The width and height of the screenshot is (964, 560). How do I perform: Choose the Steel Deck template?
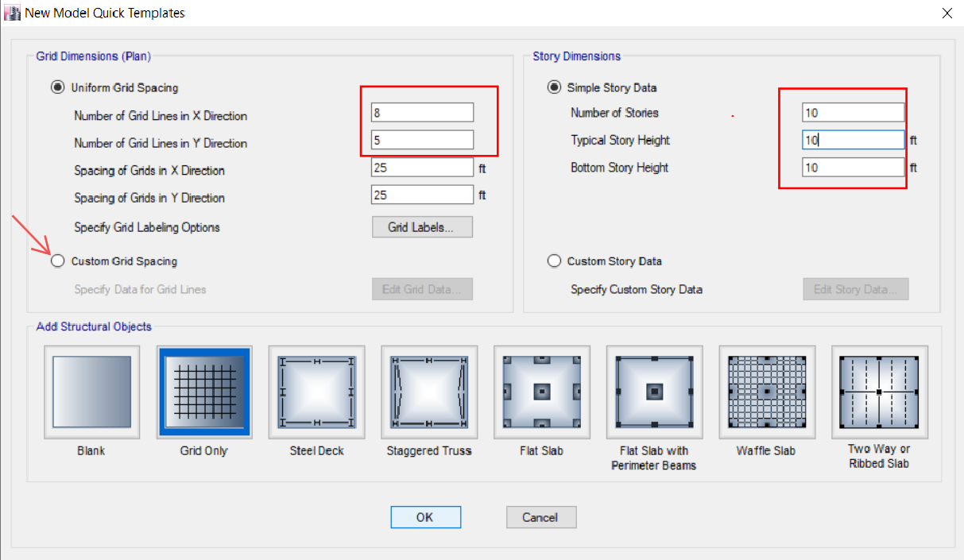click(x=316, y=392)
